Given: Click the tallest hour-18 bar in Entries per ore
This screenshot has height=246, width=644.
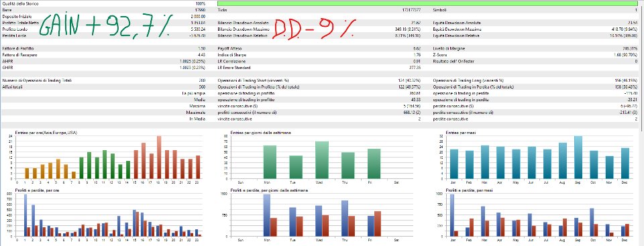Looking at the screenshot, I should [x=158, y=158].
